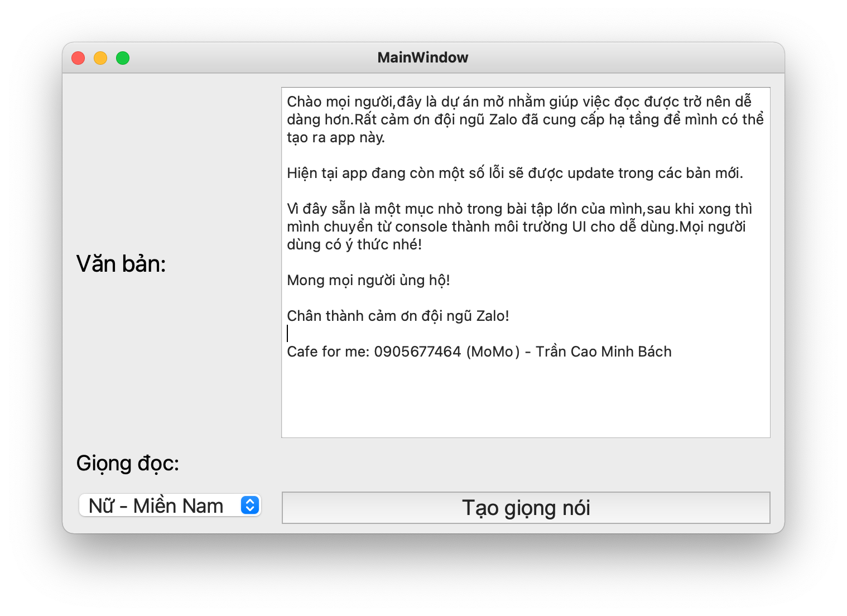This screenshot has width=847, height=616.
Task: Minimize the window with yellow button
Action: [x=100, y=58]
